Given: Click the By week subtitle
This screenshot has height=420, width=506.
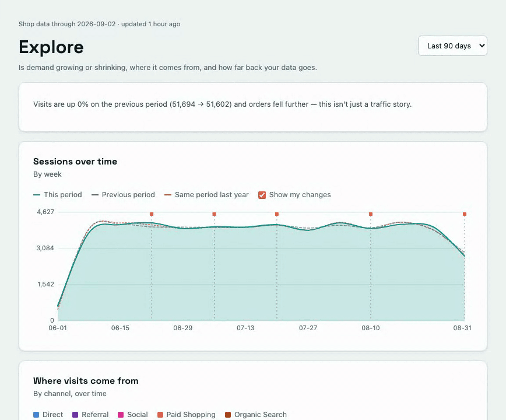Looking at the screenshot, I should coord(47,174).
